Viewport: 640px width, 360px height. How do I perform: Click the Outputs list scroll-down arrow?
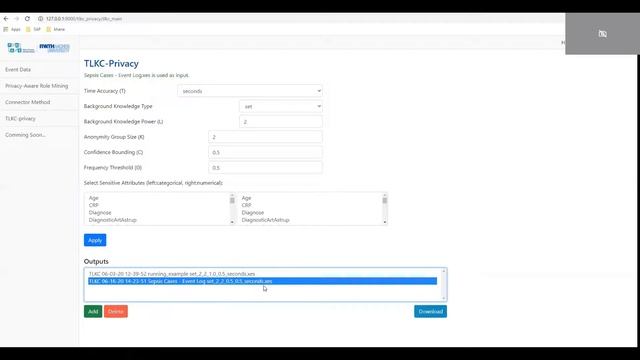[444, 298]
